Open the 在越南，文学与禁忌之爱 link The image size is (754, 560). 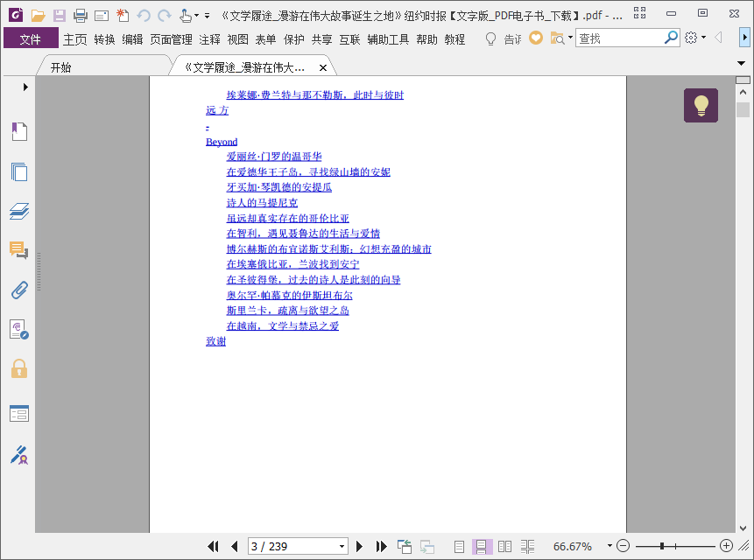point(283,325)
